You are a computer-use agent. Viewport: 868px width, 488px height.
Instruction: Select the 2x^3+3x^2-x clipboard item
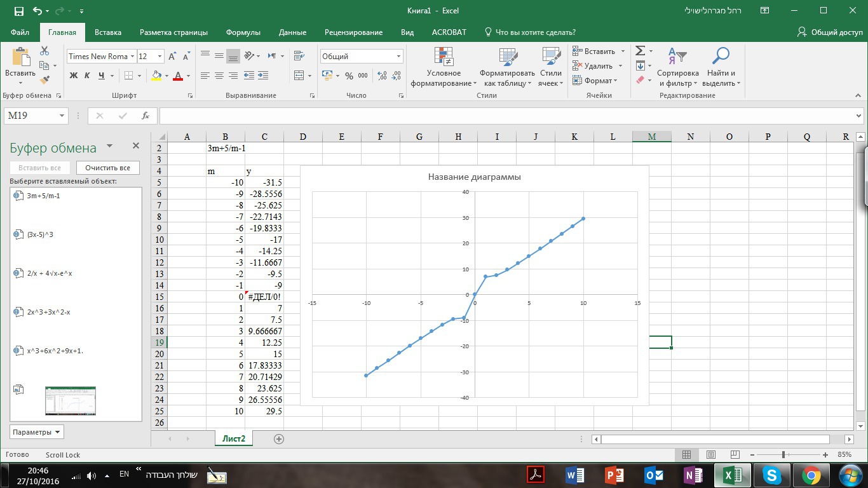[x=48, y=312]
